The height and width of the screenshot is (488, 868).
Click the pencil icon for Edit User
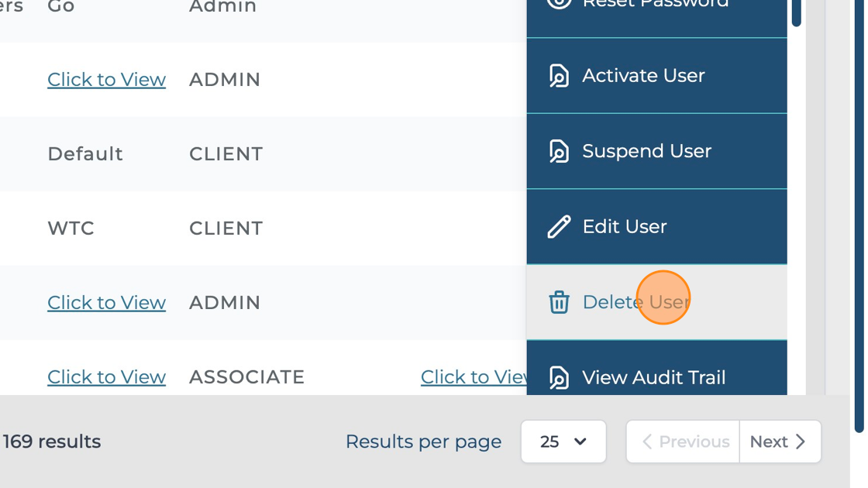click(x=559, y=227)
